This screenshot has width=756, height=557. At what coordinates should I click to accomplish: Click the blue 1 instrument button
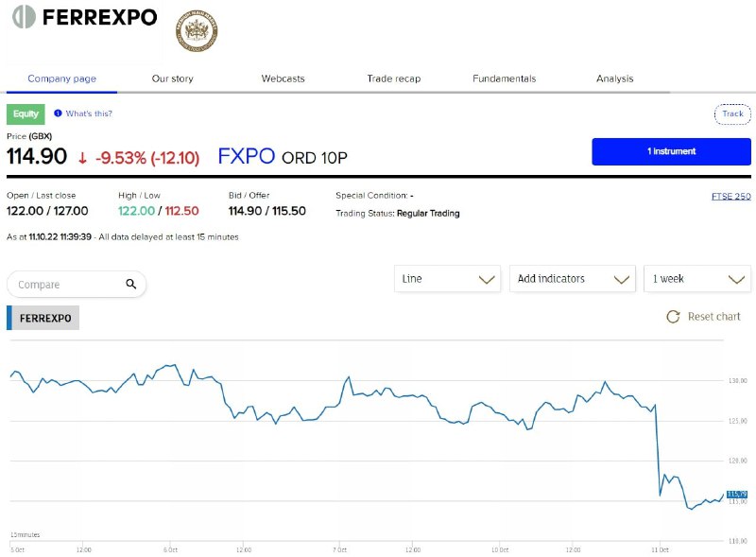[x=671, y=151]
